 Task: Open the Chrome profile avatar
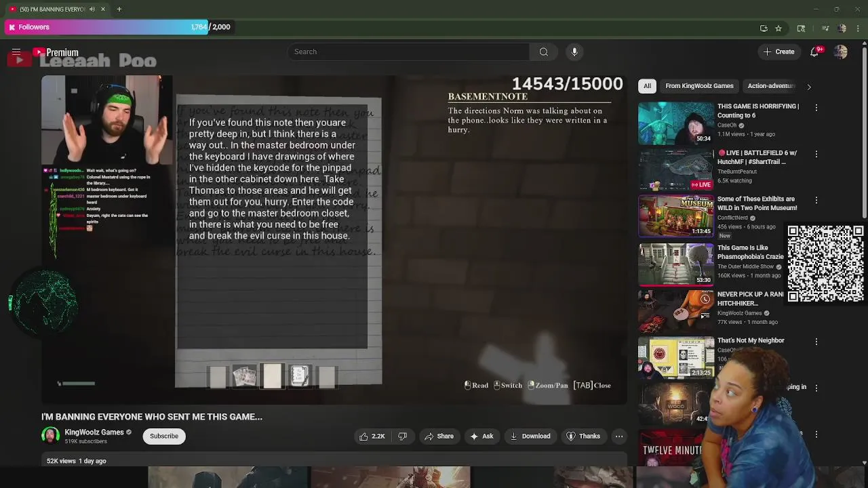[x=842, y=28]
